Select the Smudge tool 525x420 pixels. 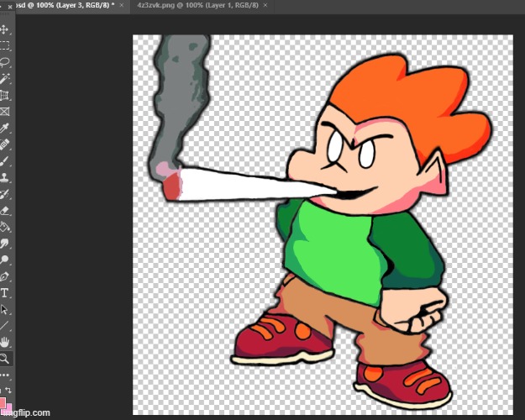click(4, 243)
